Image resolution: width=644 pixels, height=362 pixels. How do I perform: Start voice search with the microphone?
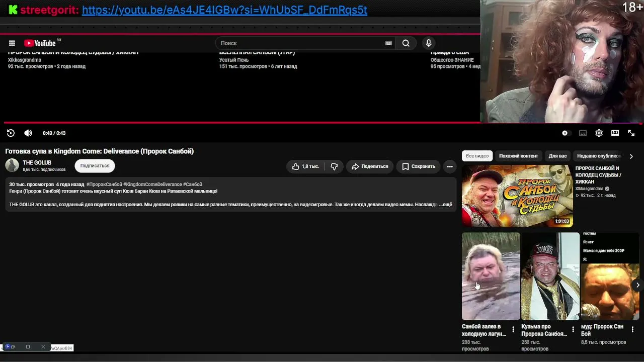point(429,43)
